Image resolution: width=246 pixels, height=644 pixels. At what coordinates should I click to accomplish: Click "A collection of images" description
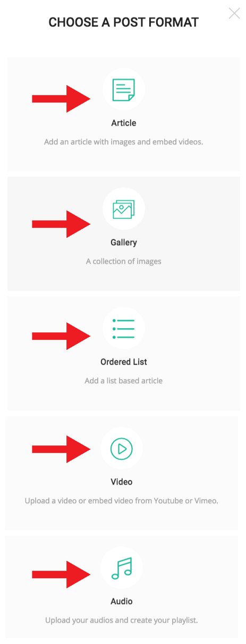coord(124,261)
